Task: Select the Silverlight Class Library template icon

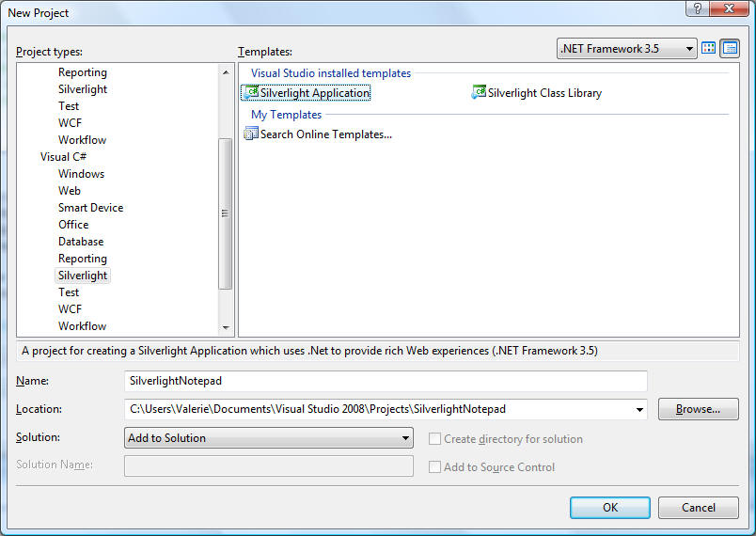Action: pos(479,92)
